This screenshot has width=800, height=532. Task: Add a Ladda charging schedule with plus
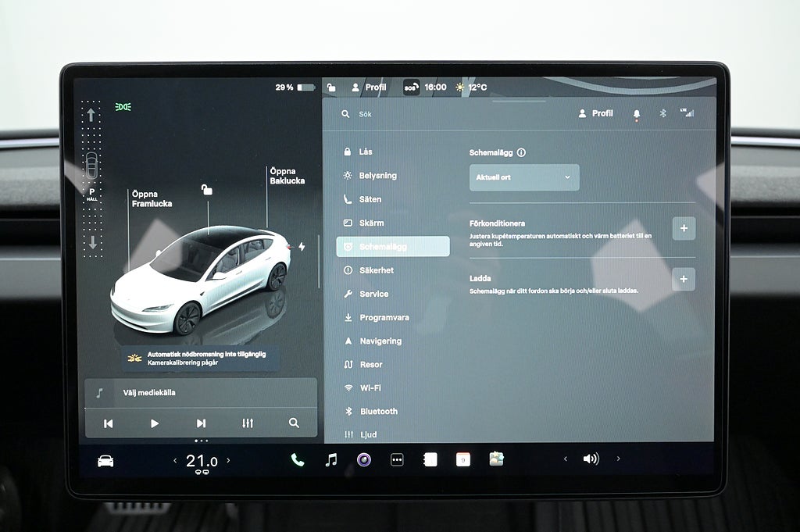coord(683,279)
